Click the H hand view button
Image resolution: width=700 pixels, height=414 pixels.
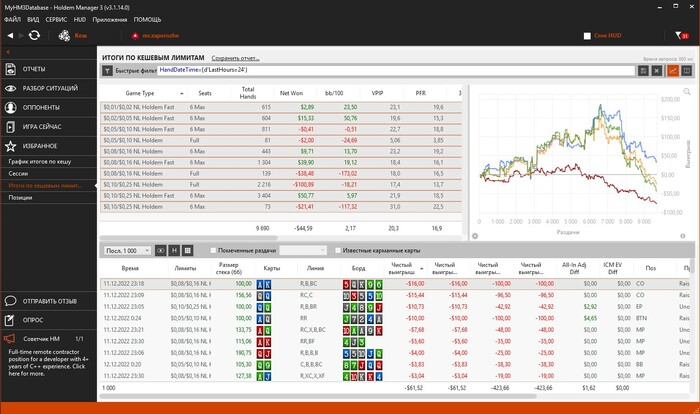(174, 251)
